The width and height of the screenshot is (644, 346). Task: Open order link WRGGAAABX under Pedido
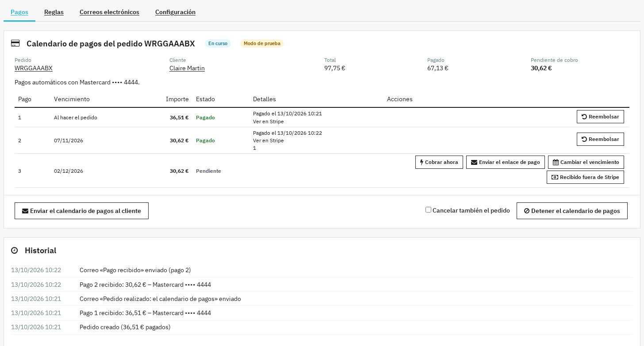(34, 68)
